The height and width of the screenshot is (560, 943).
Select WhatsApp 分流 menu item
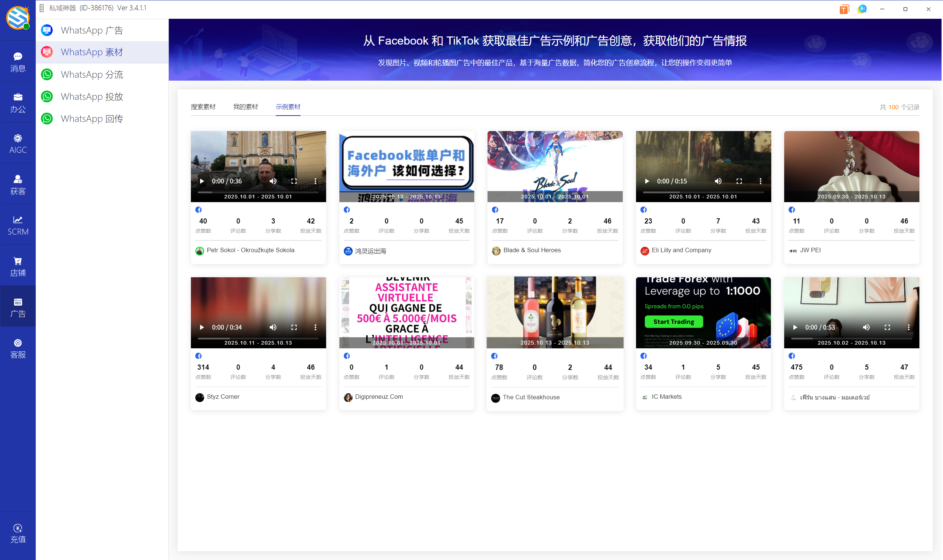(92, 74)
